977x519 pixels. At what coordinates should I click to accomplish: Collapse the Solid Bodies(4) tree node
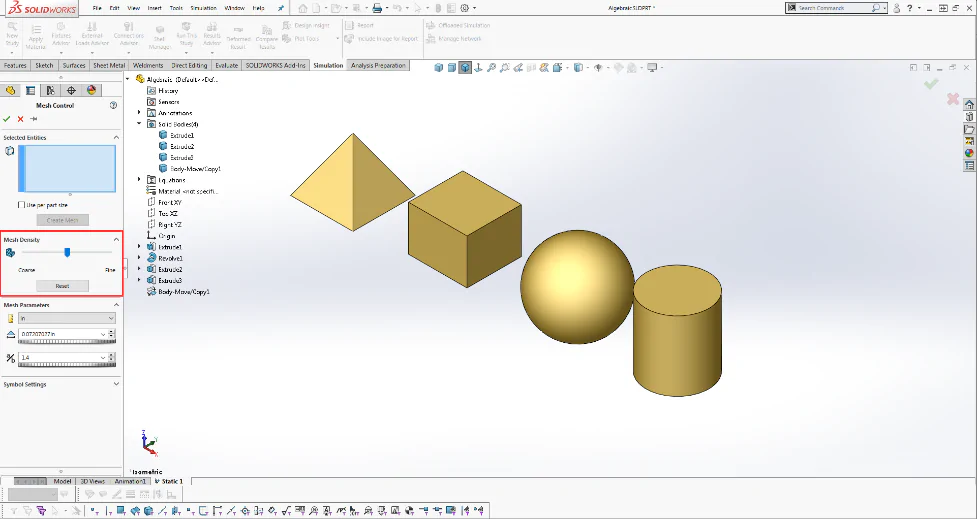[140, 124]
